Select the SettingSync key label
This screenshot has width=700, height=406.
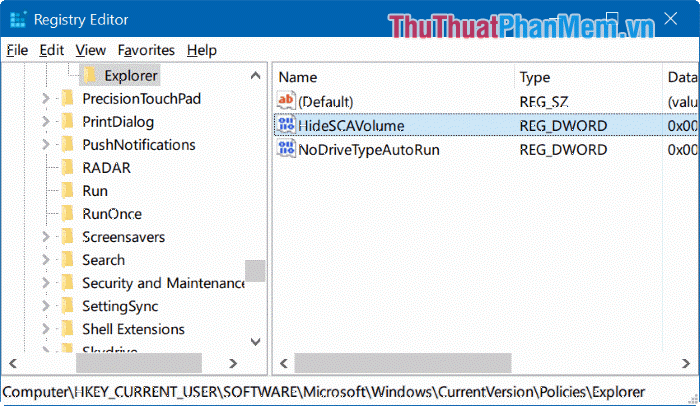point(120,306)
